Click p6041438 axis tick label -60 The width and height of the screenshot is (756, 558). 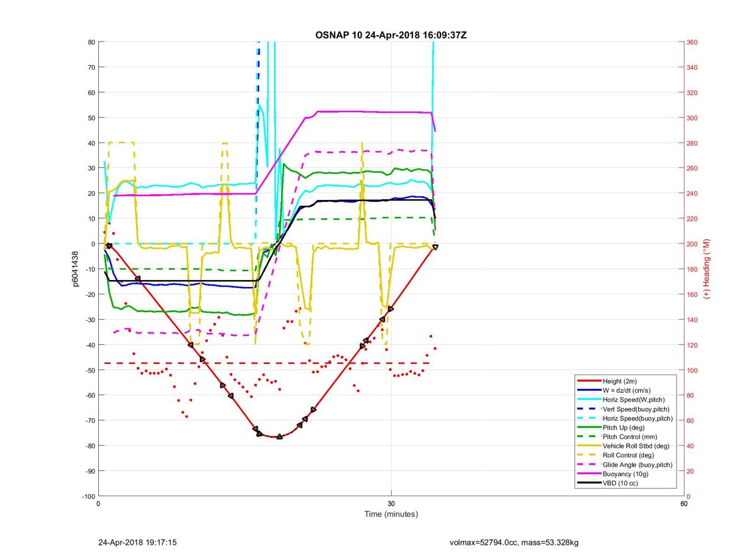tap(90, 395)
